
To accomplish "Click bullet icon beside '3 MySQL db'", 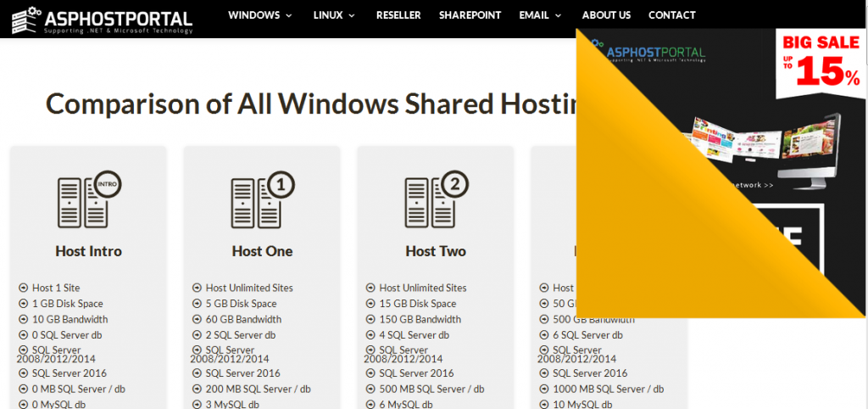I will [197, 405].
